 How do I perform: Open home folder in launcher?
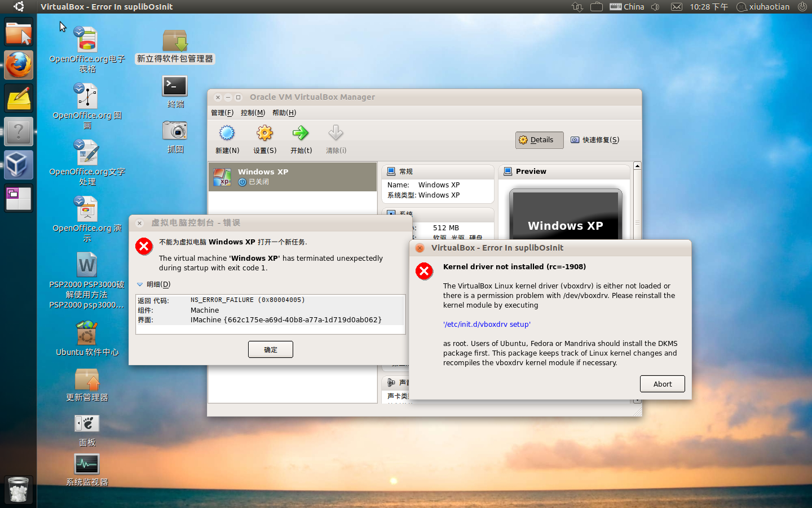point(19,32)
